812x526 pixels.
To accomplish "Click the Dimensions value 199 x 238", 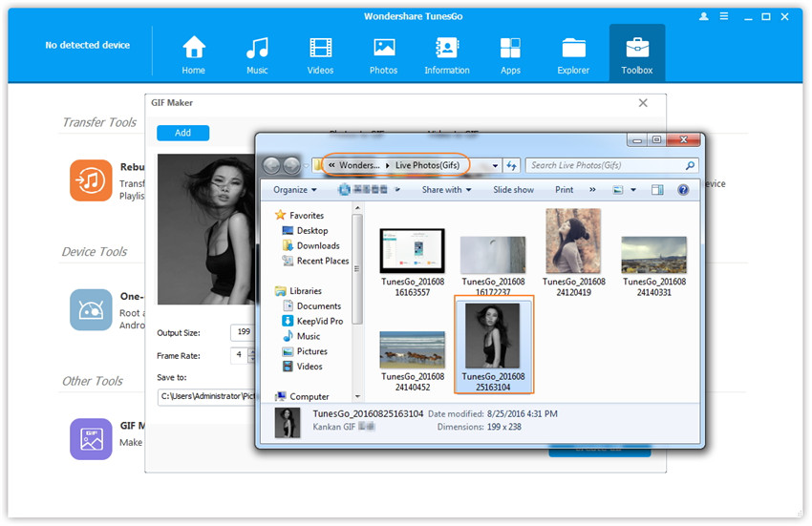I will coord(503,427).
